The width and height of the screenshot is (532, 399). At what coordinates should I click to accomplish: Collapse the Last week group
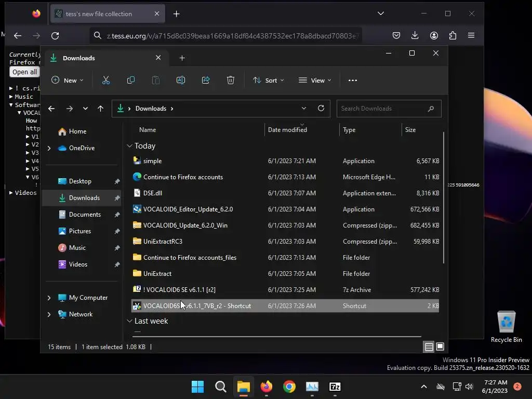click(x=129, y=321)
